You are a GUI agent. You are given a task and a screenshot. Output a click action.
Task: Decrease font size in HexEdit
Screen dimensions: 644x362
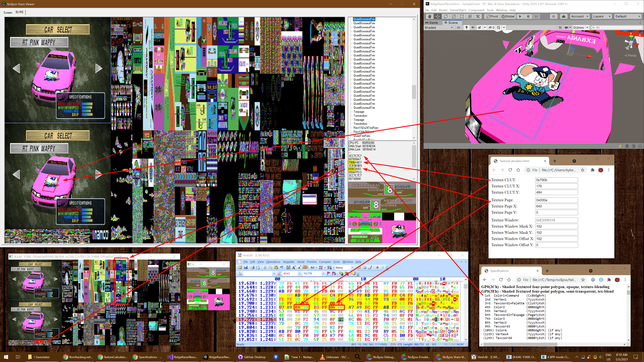coord(300,268)
